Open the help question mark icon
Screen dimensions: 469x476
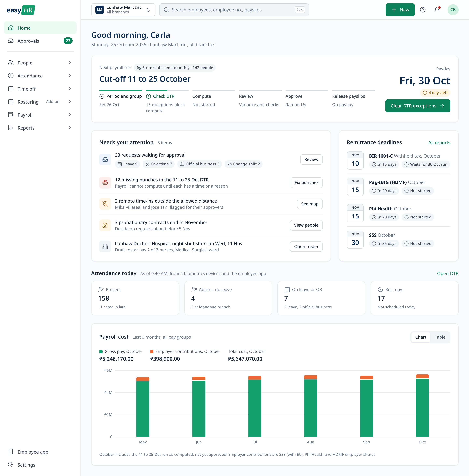pos(423,10)
